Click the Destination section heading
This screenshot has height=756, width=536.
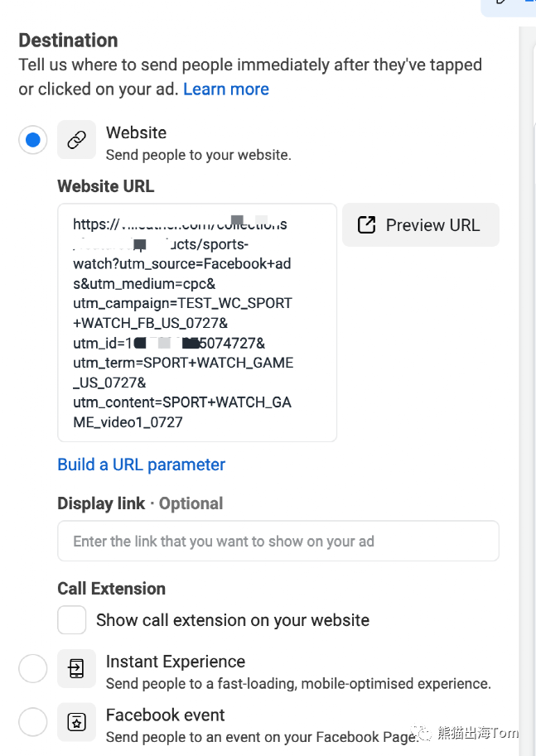click(x=68, y=40)
